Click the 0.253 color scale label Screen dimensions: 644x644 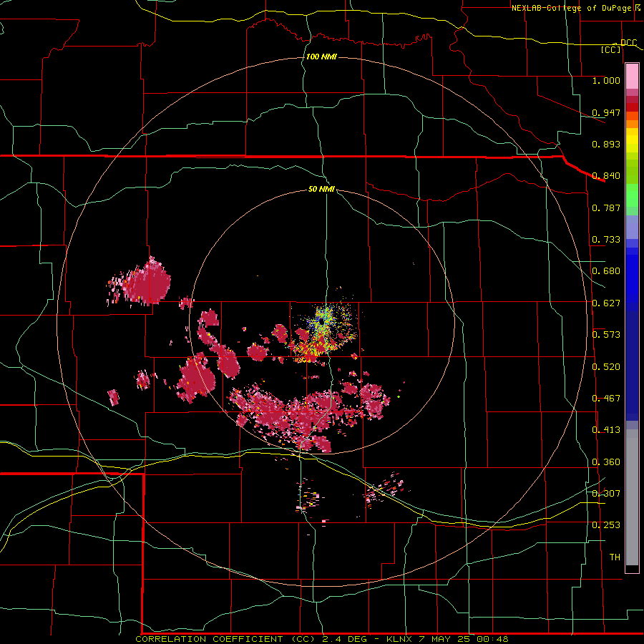pyautogui.click(x=606, y=525)
